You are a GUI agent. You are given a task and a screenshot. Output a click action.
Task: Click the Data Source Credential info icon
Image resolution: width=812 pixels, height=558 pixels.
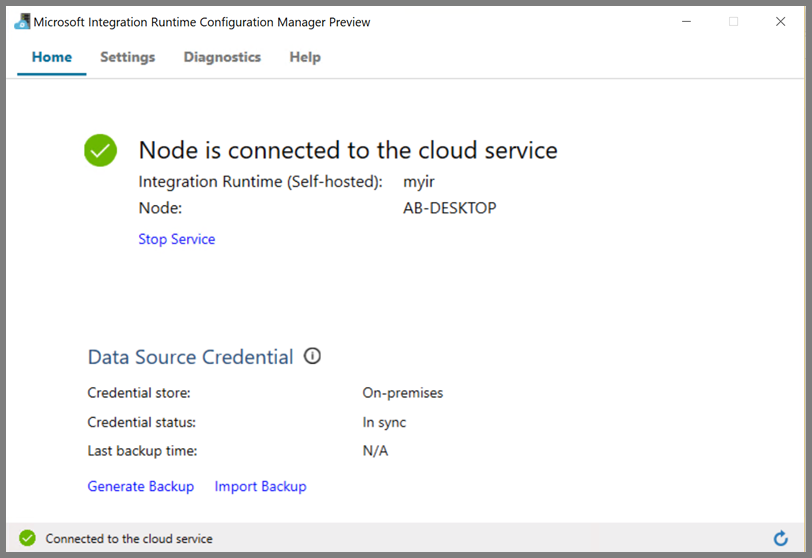(312, 356)
